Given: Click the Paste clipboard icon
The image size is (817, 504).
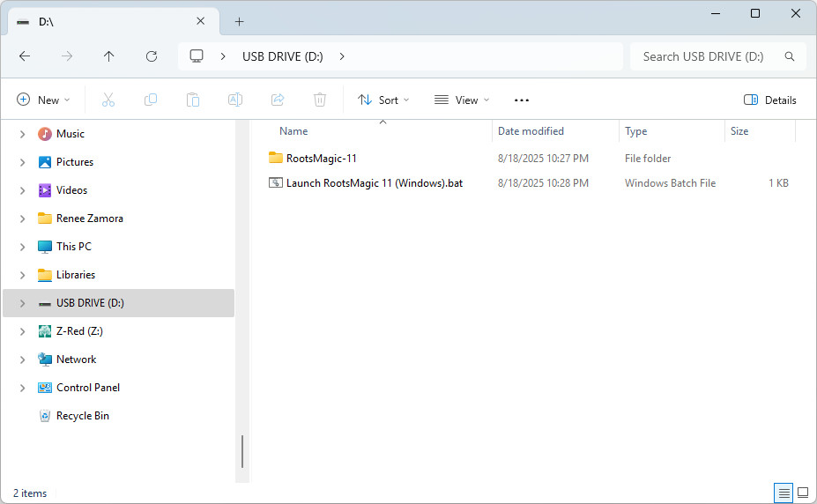Looking at the screenshot, I should click(x=193, y=100).
